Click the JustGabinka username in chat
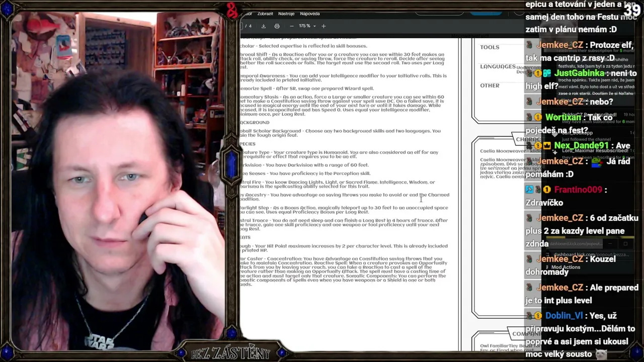Image resolution: width=644 pixels, height=362 pixels. [x=579, y=73]
